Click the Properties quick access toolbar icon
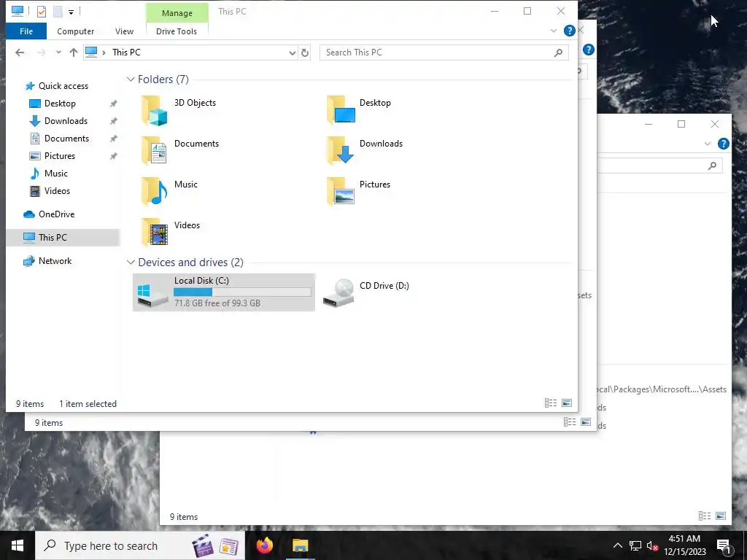Image resolution: width=747 pixels, height=560 pixels. 42,11
